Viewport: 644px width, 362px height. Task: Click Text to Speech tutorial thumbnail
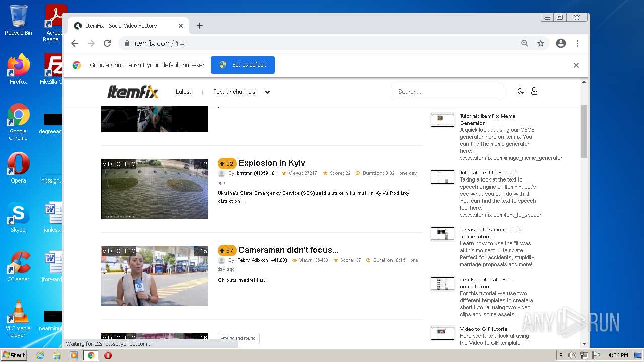point(443,176)
